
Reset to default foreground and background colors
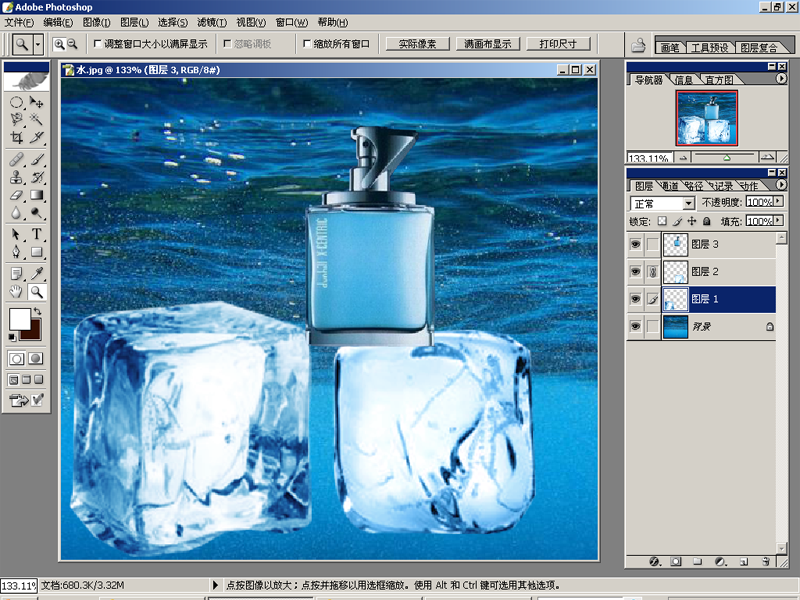[x=12, y=337]
